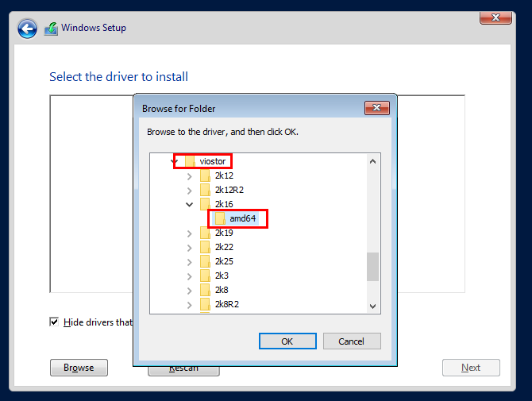532x401 pixels.
Task: Select the 2k8R2 folder icon
Action: (205, 304)
